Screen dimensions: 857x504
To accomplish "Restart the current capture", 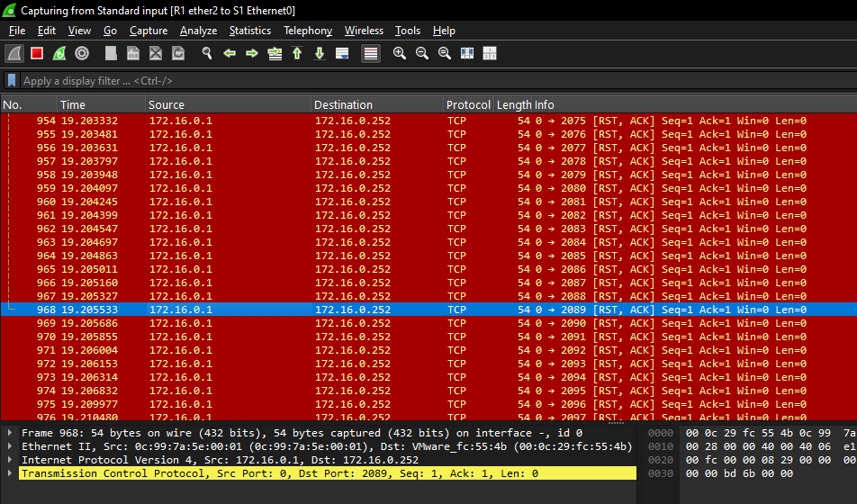I will pyautogui.click(x=59, y=54).
